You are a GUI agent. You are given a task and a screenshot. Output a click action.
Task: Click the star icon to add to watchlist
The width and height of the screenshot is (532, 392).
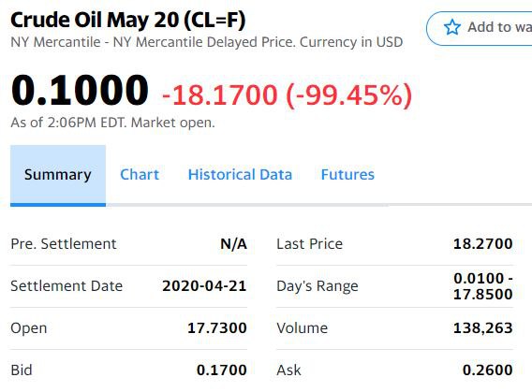[x=452, y=27]
